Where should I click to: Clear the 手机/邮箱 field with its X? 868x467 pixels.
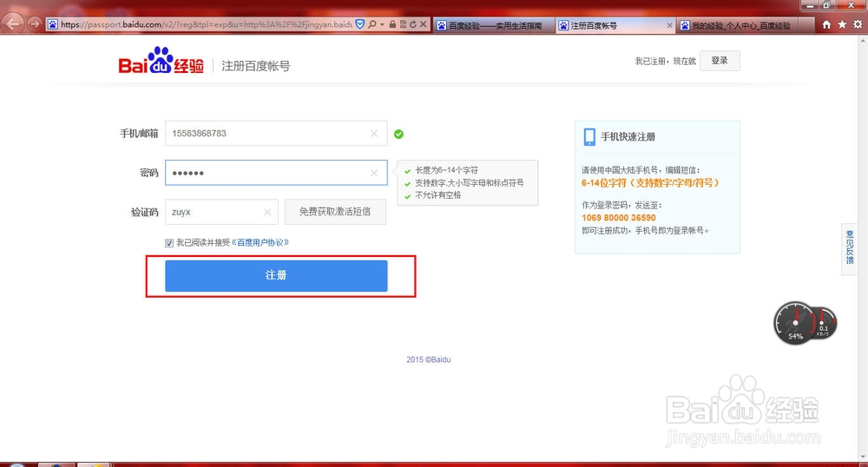tap(374, 134)
